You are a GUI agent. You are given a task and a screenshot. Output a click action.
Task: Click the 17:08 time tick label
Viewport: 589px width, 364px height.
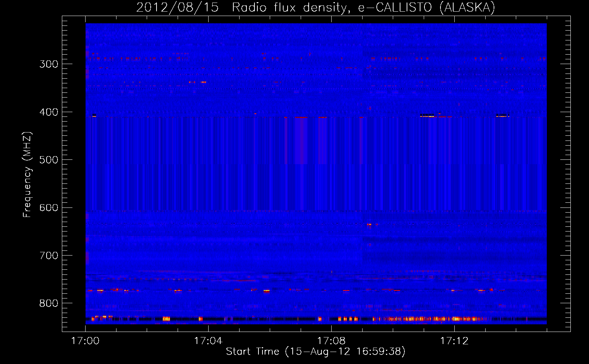(331, 341)
